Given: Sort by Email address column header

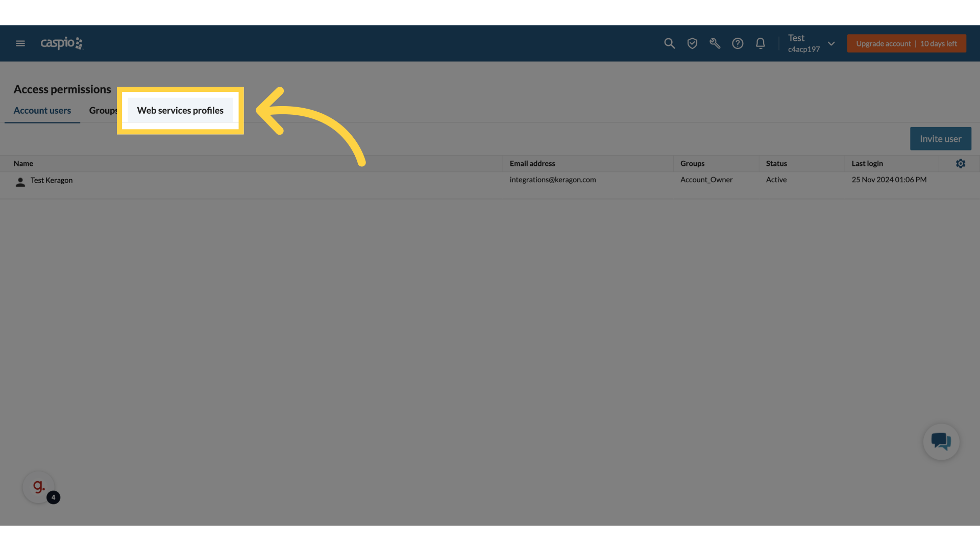Looking at the screenshot, I should pos(532,164).
